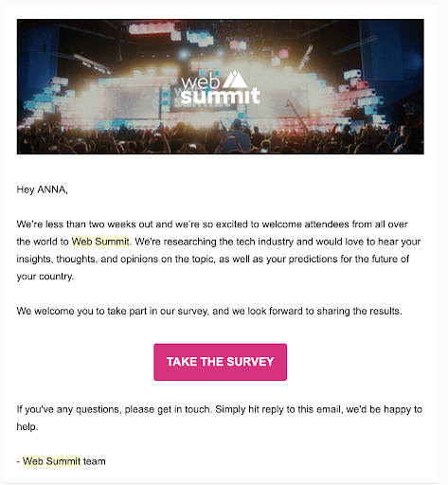Select highlighted "Web Summit" in the signature
This screenshot has height=485, width=448.
(52, 461)
